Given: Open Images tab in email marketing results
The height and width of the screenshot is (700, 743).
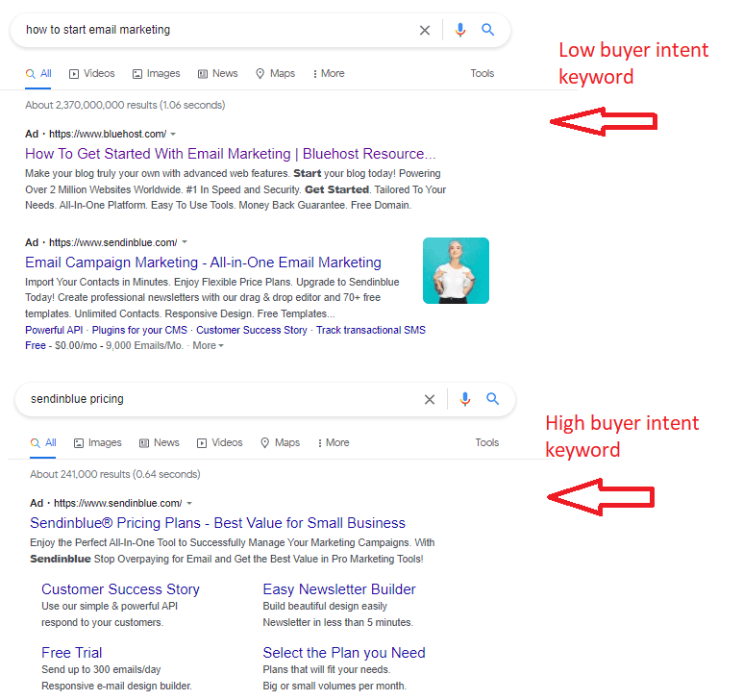Looking at the screenshot, I should tap(156, 73).
